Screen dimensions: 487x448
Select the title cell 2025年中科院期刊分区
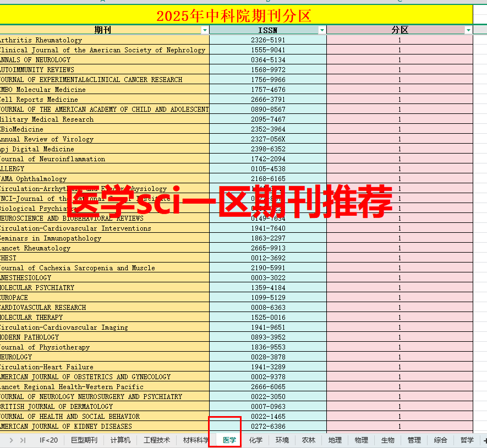tap(236, 15)
